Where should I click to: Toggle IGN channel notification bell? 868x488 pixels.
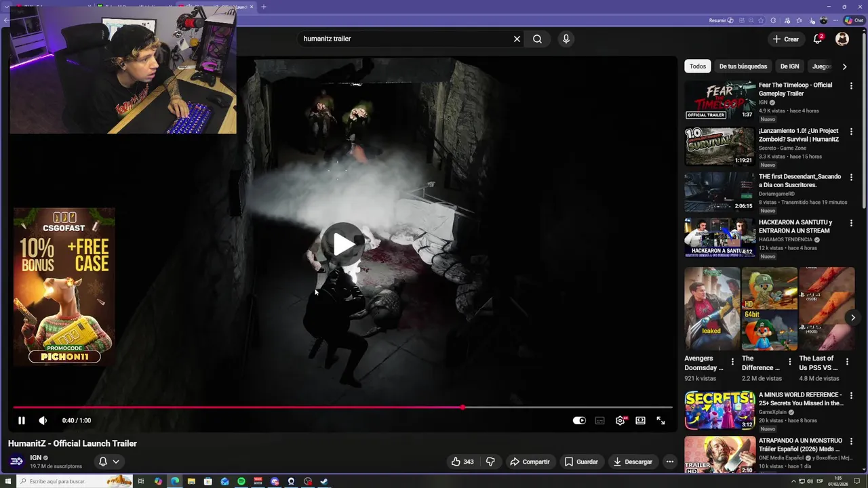[103, 462]
